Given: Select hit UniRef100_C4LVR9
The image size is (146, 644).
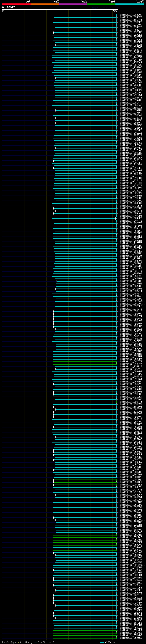Looking at the screenshot, I should [x=131, y=374].
